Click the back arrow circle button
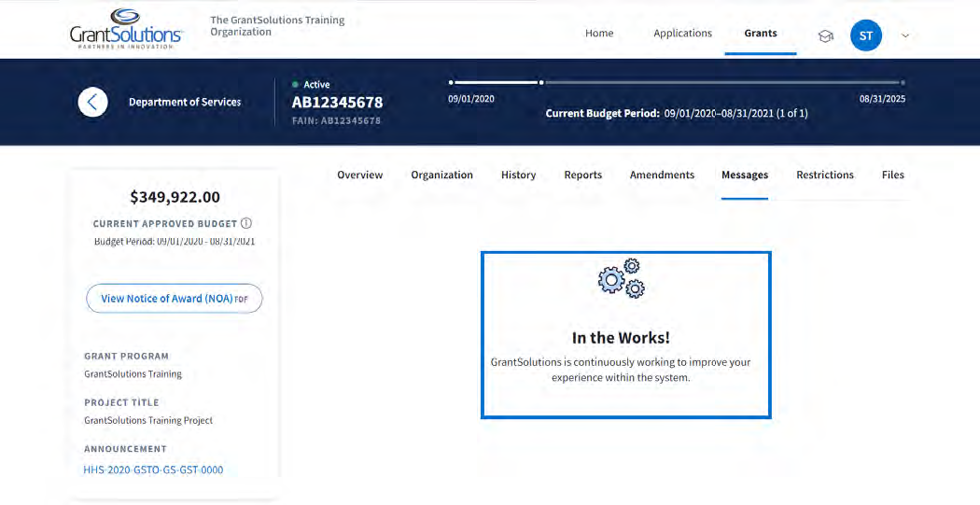980x505 pixels. pos(92,102)
